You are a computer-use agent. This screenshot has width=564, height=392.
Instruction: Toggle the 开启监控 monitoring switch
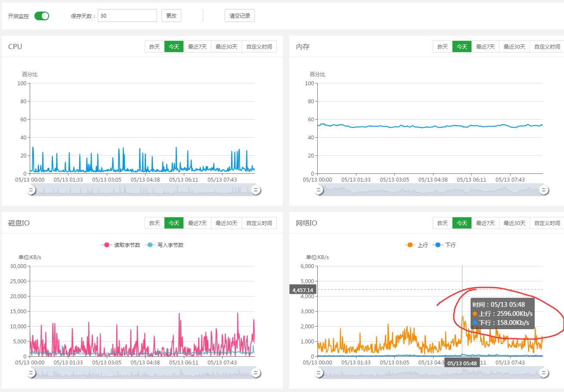42,16
